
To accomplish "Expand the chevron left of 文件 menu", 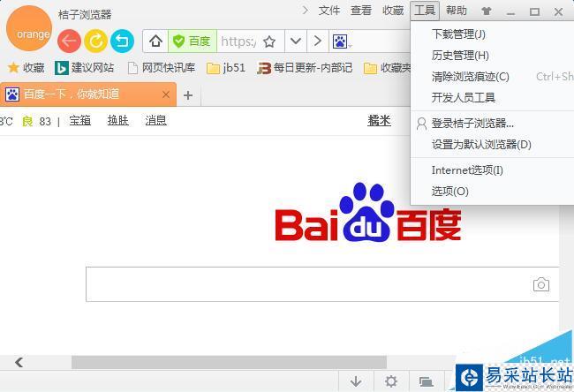I will coord(305,11).
